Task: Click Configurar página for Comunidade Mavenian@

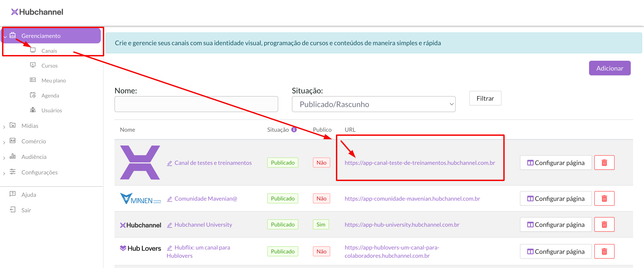Action: [556, 199]
